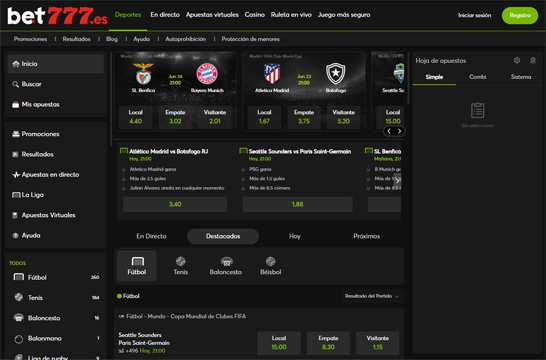The image size is (546, 360).
Task: Open Juego más seguro top menu
Action: pos(344,15)
